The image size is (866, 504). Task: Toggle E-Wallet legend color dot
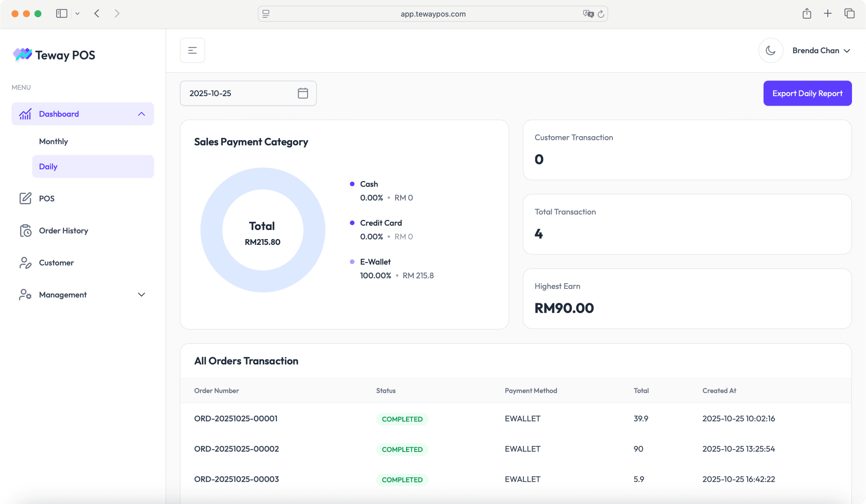point(352,262)
